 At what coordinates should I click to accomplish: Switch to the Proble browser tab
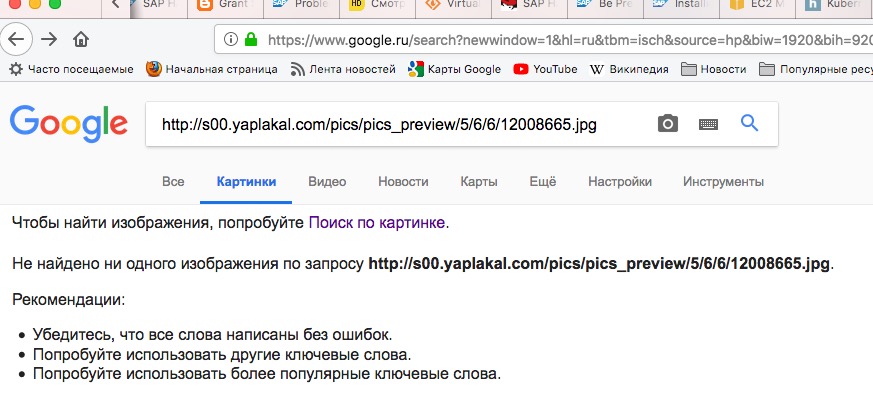point(300,6)
